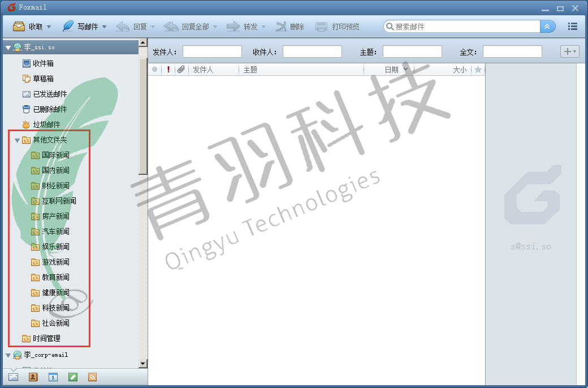The width and height of the screenshot is (588, 388).
Task: Open the contacts view icon in bottom bar
Action: [33, 377]
